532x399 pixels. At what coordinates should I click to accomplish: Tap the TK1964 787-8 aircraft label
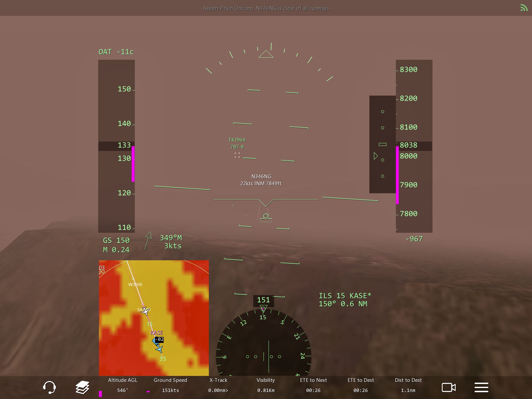pyautogui.click(x=237, y=143)
